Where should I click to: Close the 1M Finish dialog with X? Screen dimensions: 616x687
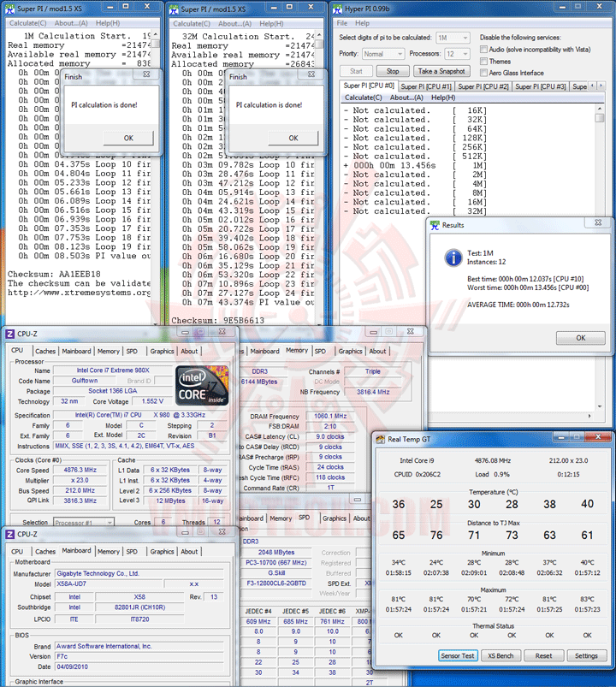[146, 74]
